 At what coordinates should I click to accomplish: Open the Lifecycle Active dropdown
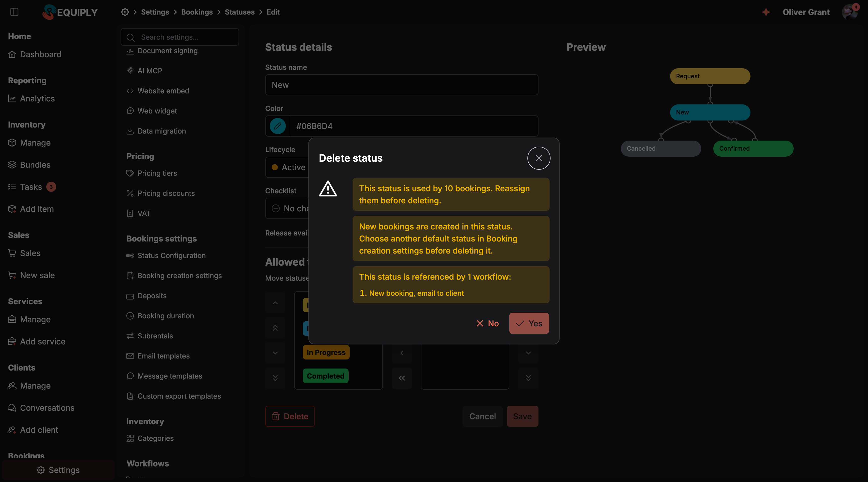coord(287,167)
